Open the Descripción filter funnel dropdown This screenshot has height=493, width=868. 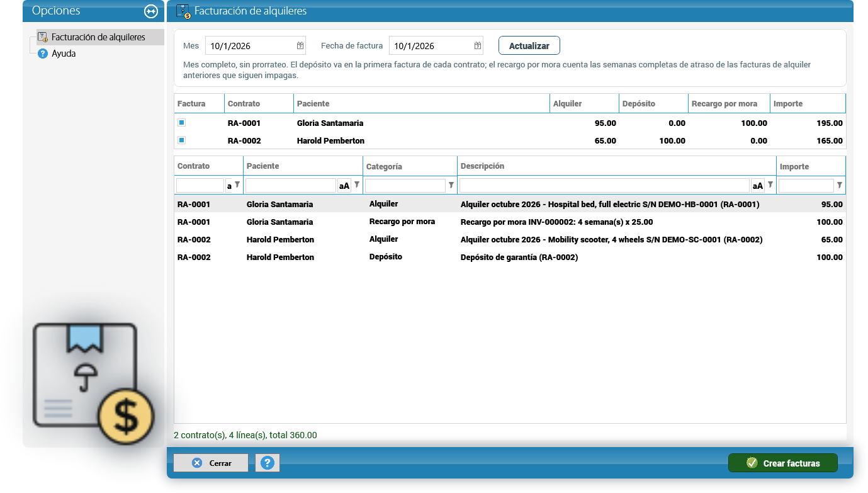[770, 185]
